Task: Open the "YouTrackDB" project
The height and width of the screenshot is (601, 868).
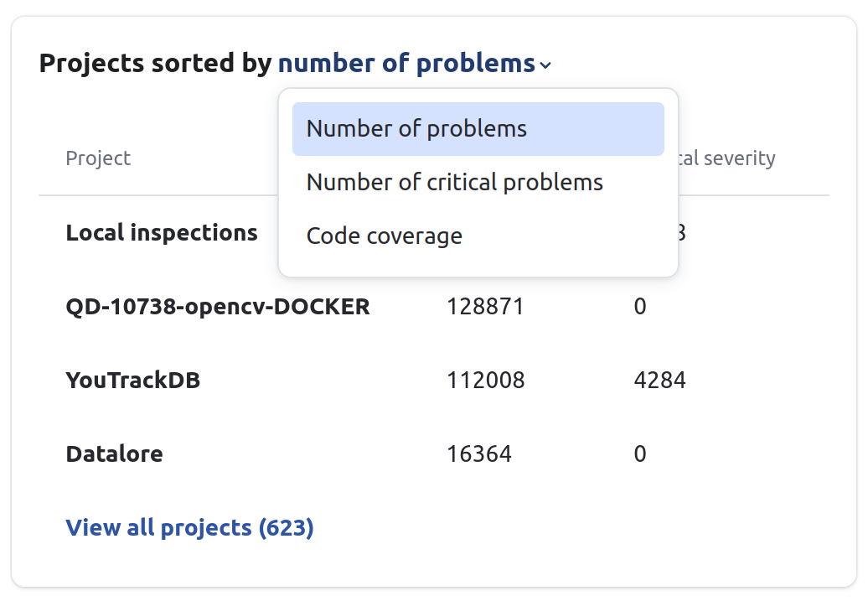Action: [x=134, y=380]
